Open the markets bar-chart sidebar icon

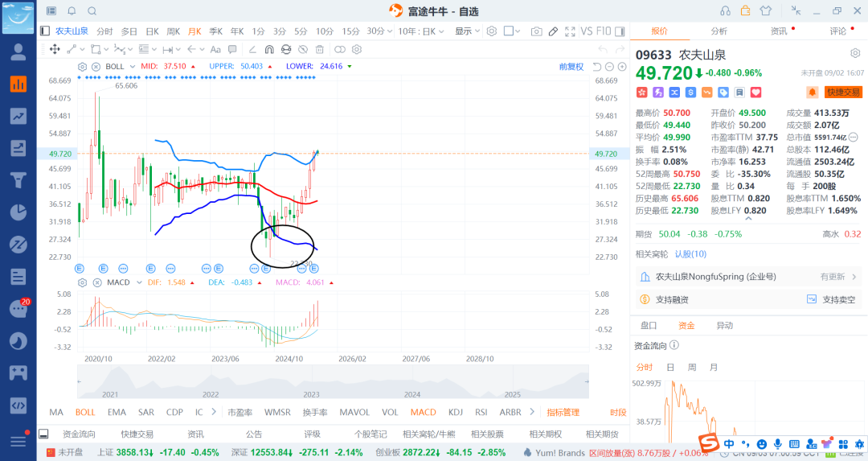point(18,84)
